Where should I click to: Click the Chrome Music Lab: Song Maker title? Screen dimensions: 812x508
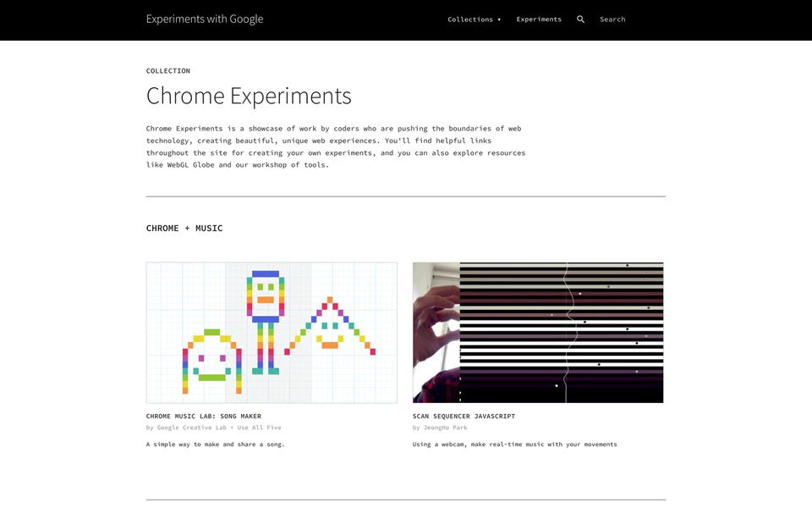pyautogui.click(x=204, y=417)
